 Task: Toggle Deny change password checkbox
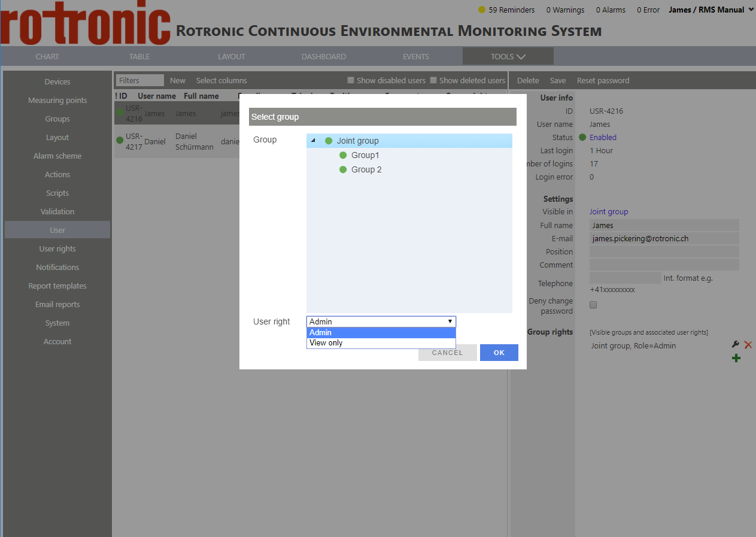593,305
